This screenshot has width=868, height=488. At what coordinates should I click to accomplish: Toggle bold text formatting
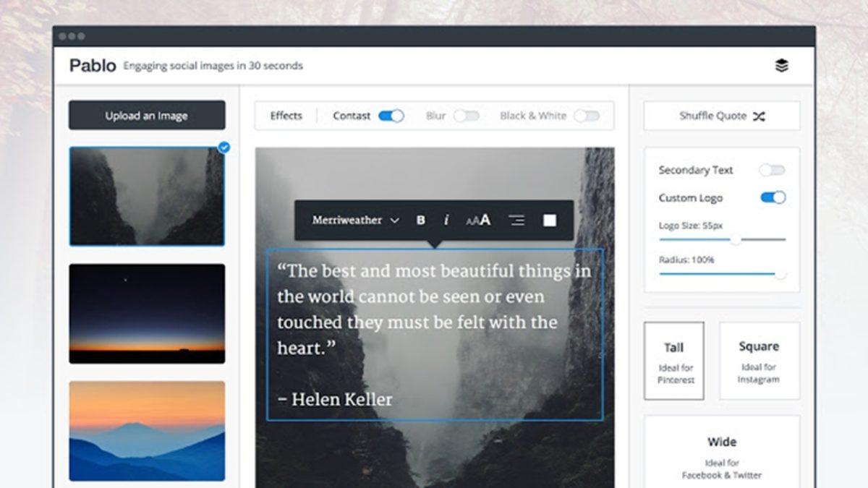point(421,221)
